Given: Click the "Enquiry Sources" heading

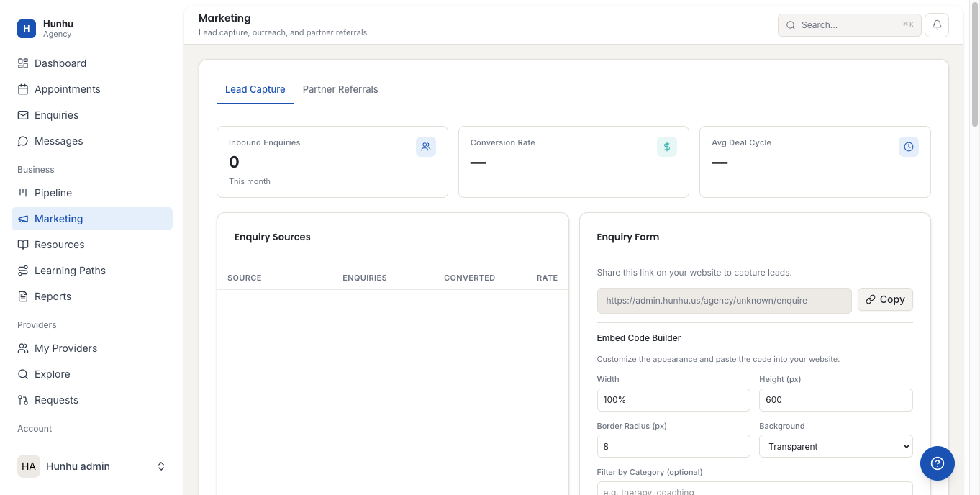Looking at the screenshot, I should point(273,237).
